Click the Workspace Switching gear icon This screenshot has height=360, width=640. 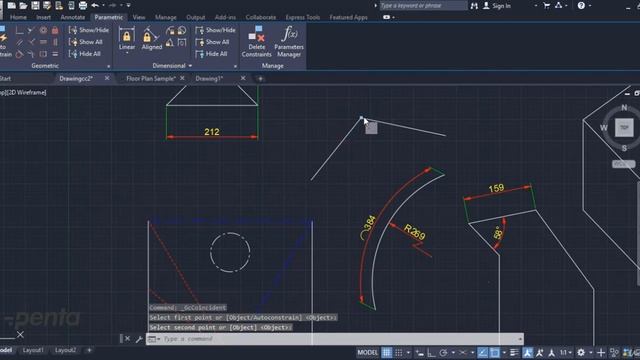(x=581, y=352)
